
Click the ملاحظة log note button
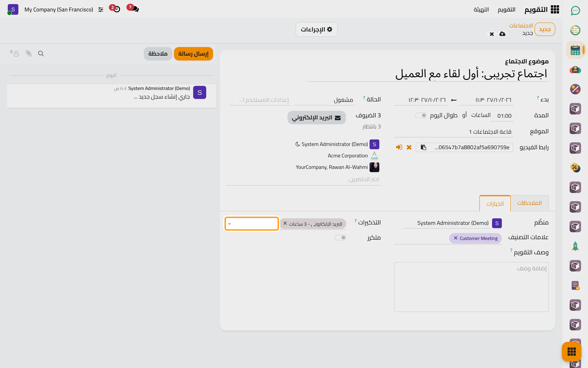(158, 54)
